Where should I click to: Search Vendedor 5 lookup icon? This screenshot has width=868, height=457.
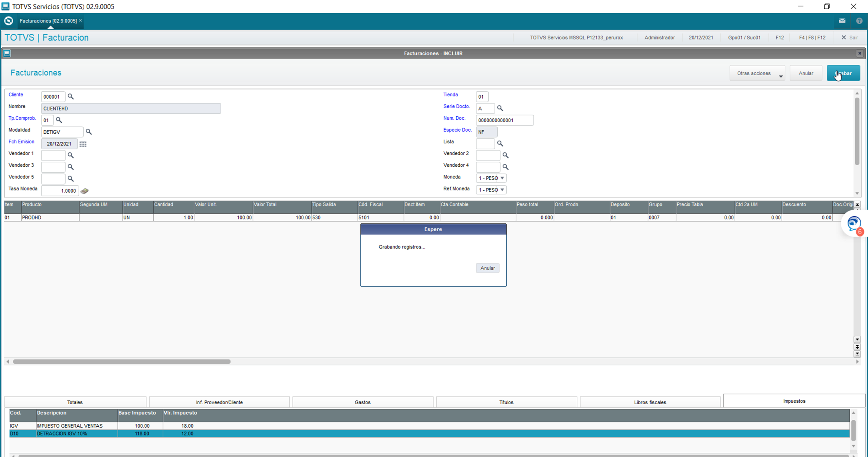[70, 179]
